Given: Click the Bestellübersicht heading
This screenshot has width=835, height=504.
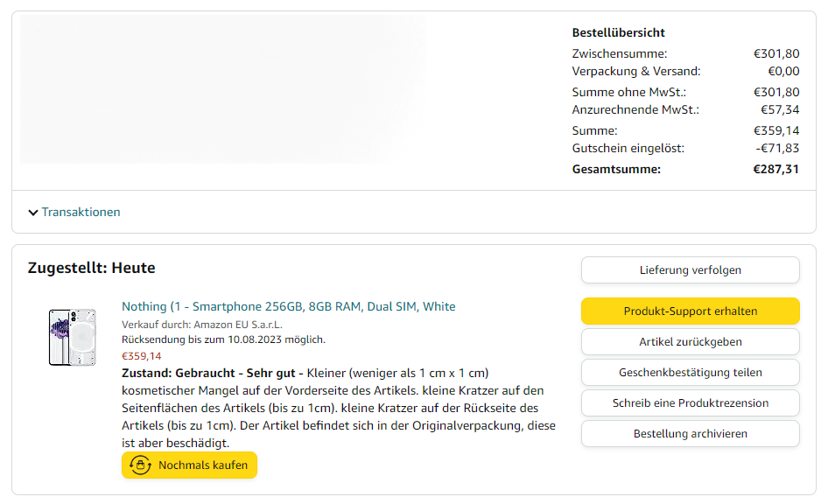Looking at the screenshot, I should pyautogui.click(x=618, y=32).
